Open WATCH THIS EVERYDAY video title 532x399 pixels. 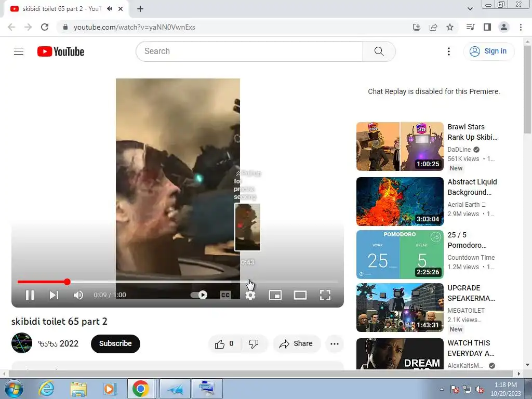coord(471,348)
